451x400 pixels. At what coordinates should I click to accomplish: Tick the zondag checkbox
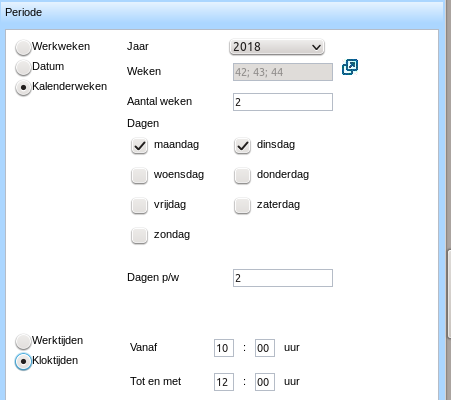139,235
